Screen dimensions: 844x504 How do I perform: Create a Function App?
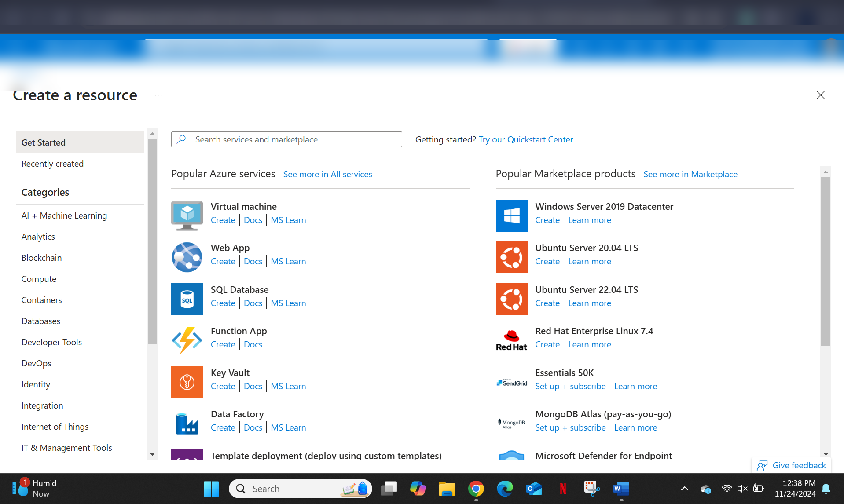(223, 344)
